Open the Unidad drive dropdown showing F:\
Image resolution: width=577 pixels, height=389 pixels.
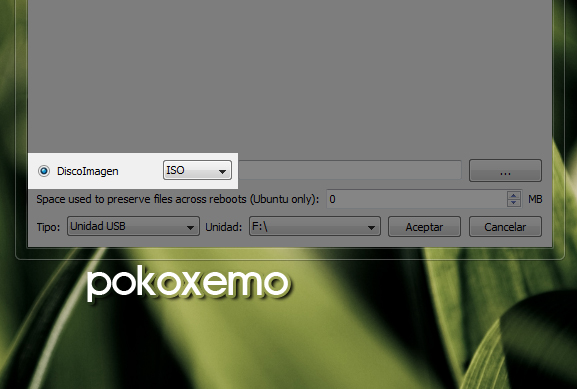(315, 226)
